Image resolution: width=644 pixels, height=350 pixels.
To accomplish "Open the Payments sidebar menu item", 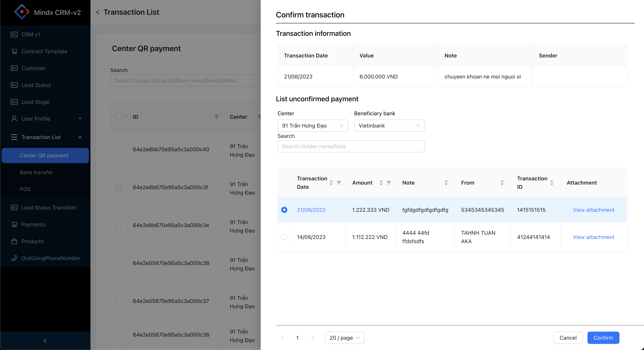I will click(34, 224).
